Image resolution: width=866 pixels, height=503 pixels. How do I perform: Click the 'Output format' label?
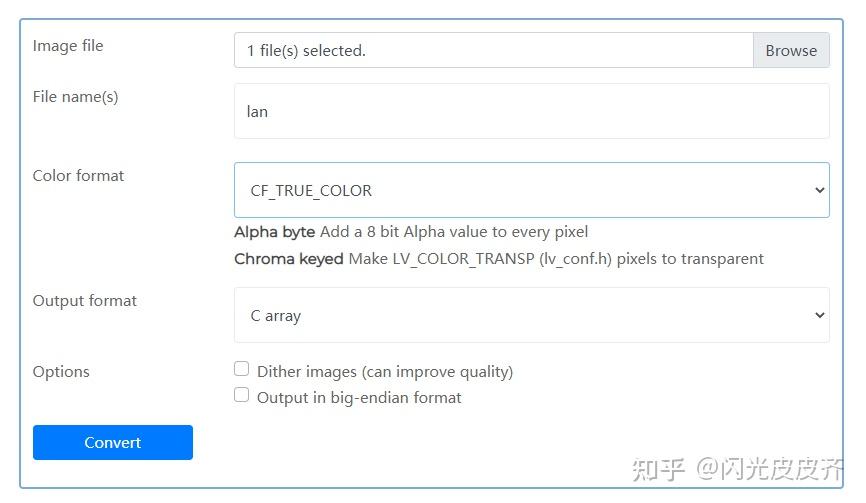click(85, 300)
